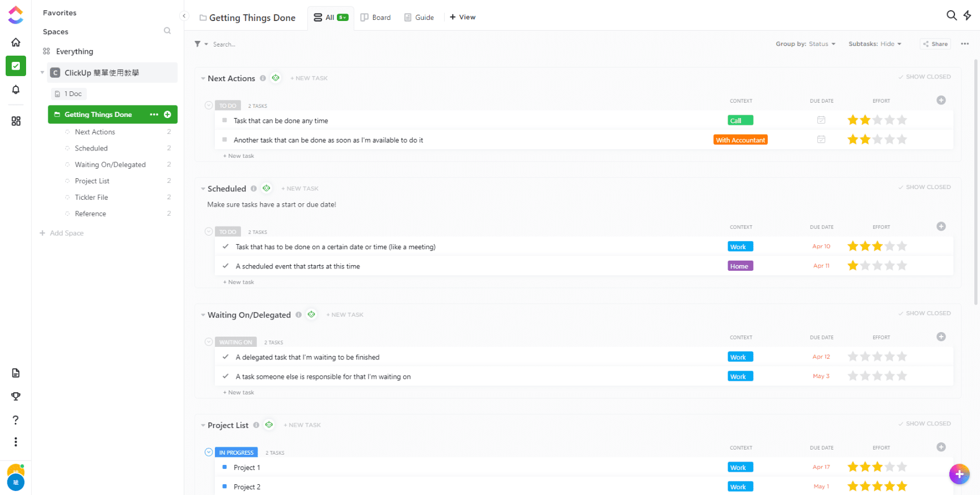Screen dimensions: 980x495
Task: Mark 'Task that has to be done on a certain date' complete
Action: point(226,246)
